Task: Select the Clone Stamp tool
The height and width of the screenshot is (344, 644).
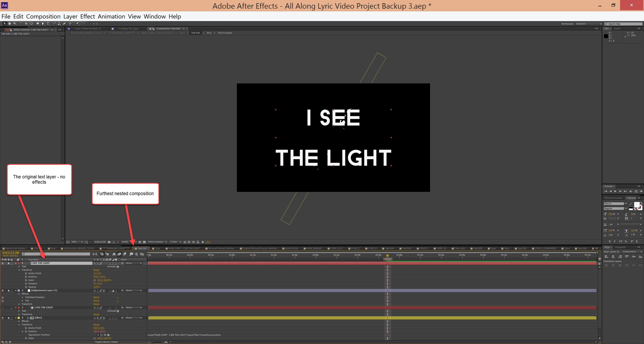Action: pyautogui.click(x=59, y=24)
